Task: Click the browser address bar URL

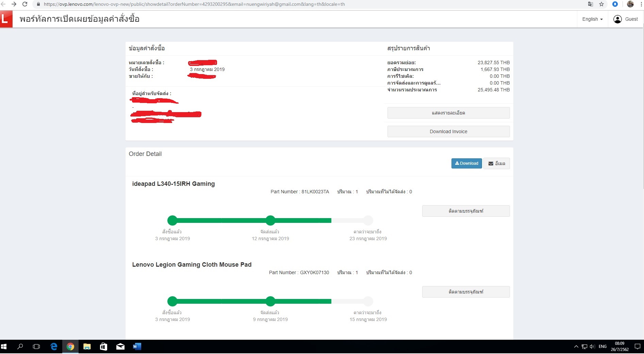Action: click(194, 4)
